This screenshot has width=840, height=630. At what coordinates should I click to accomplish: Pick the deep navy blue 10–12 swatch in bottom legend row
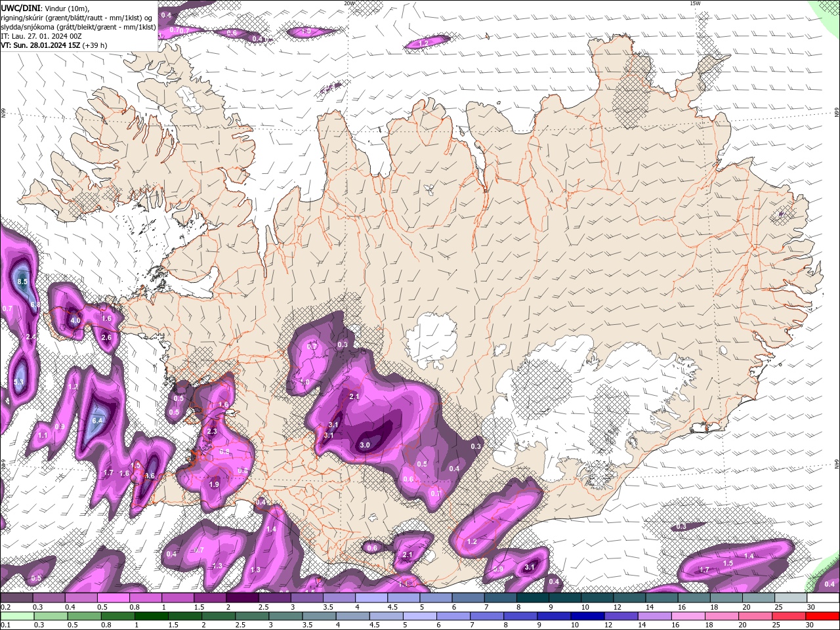pyautogui.click(x=587, y=616)
